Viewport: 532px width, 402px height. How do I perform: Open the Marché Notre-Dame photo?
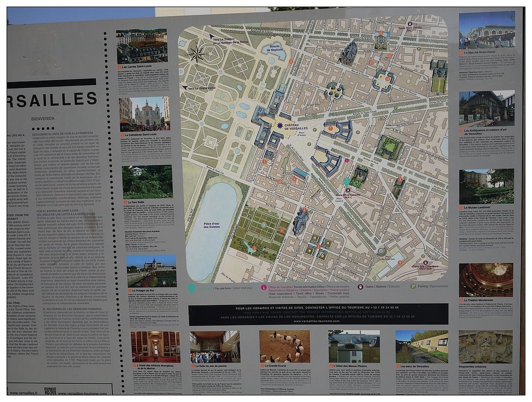tap(487, 30)
